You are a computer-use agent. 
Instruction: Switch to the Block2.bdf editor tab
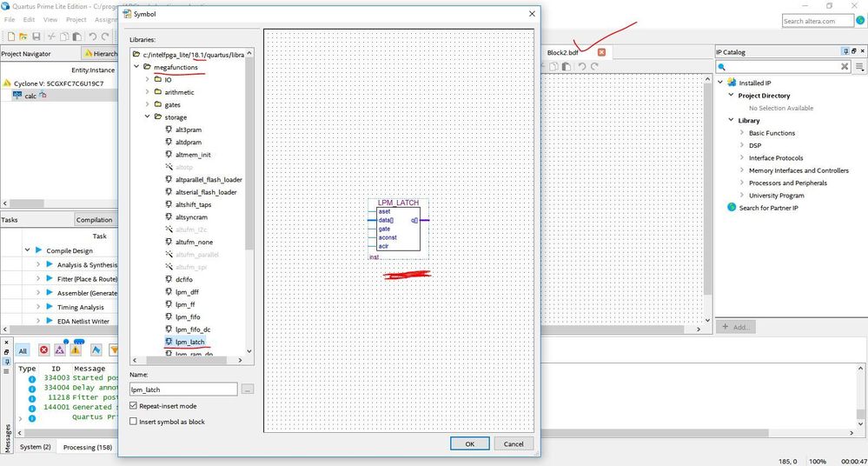point(562,52)
